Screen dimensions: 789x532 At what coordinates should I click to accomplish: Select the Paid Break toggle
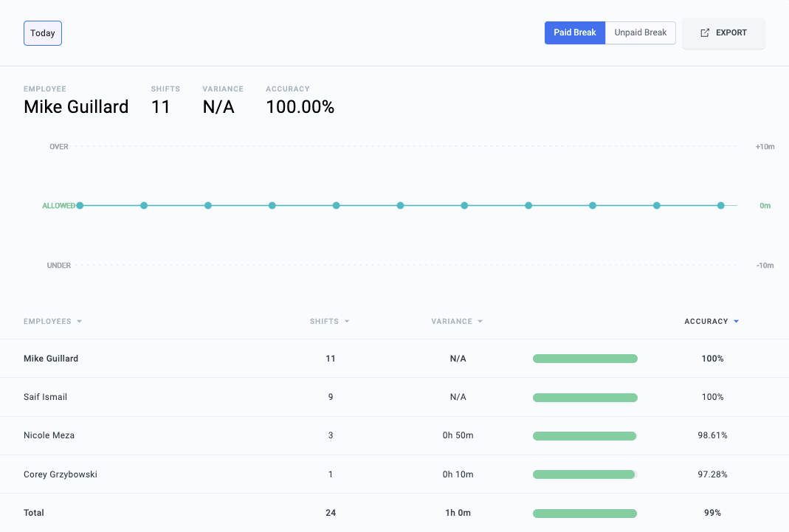click(x=574, y=33)
